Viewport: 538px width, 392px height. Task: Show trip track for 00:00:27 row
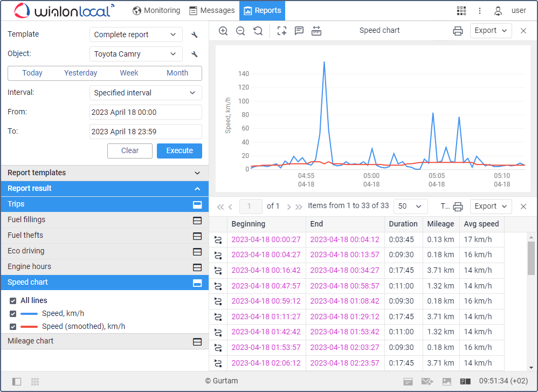click(x=218, y=239)
